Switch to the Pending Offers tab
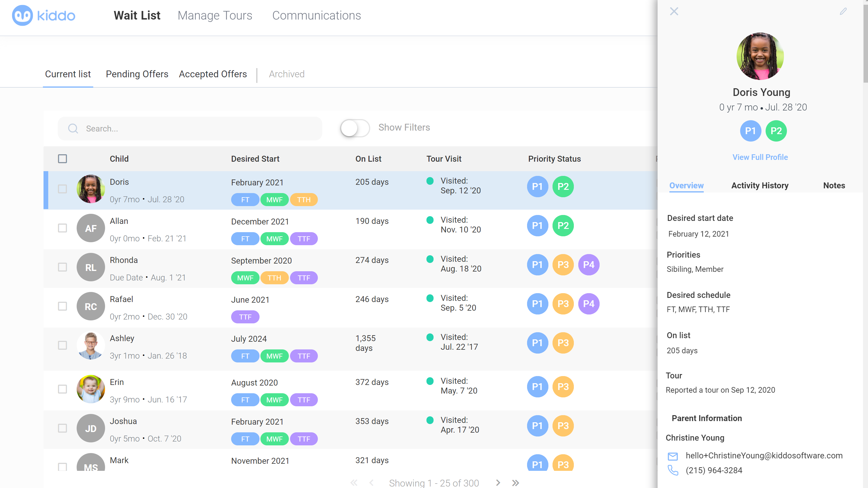This screenshot has width=868, height=488. 137,74
